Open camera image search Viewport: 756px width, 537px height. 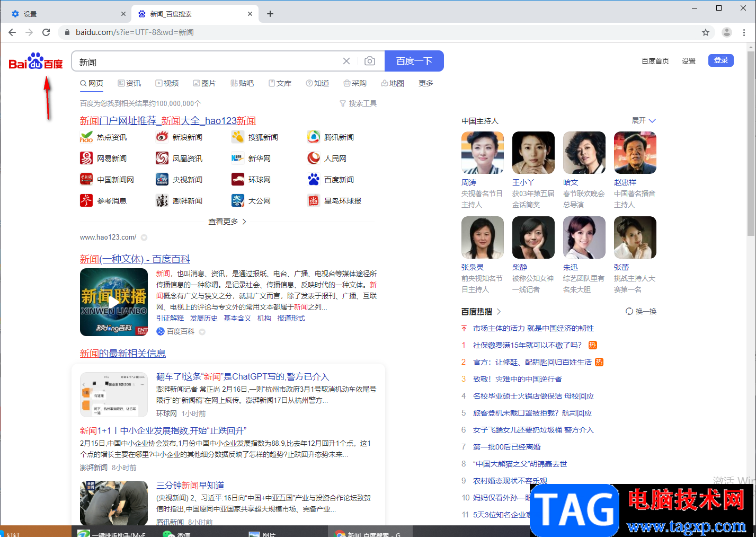[x=370, y=61]
